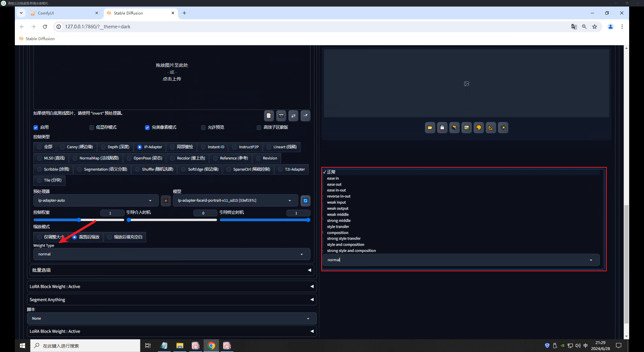Click the new canvas document icon
This screenshot has height=352, width=644.
click(x=269, y=116)
